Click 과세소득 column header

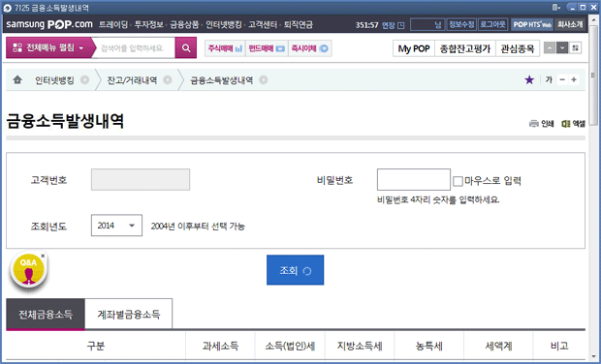pos(220,346)
